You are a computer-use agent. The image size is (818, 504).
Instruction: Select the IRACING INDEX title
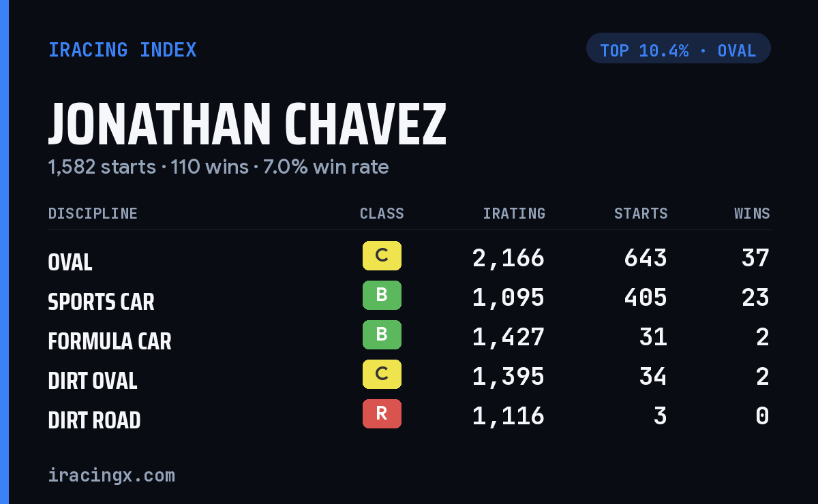coord(123,50)
